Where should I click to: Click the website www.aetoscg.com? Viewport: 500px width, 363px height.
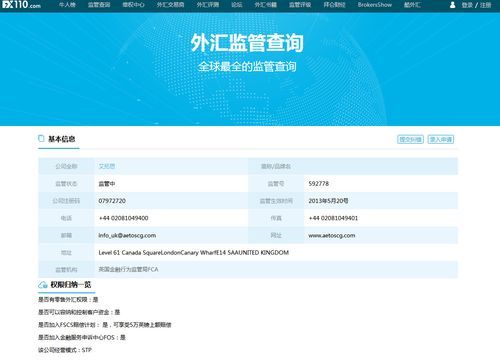332,236
